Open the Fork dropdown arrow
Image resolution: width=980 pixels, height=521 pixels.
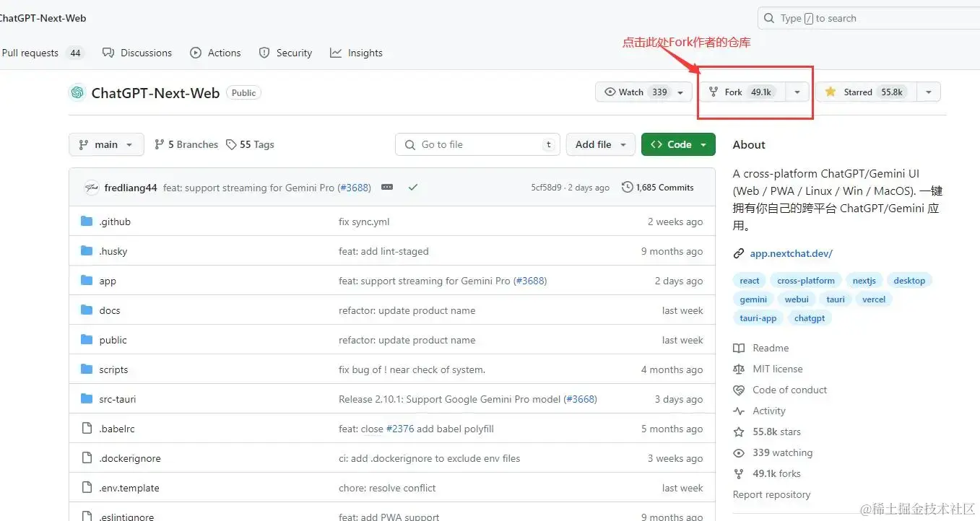tap(797, 92)
